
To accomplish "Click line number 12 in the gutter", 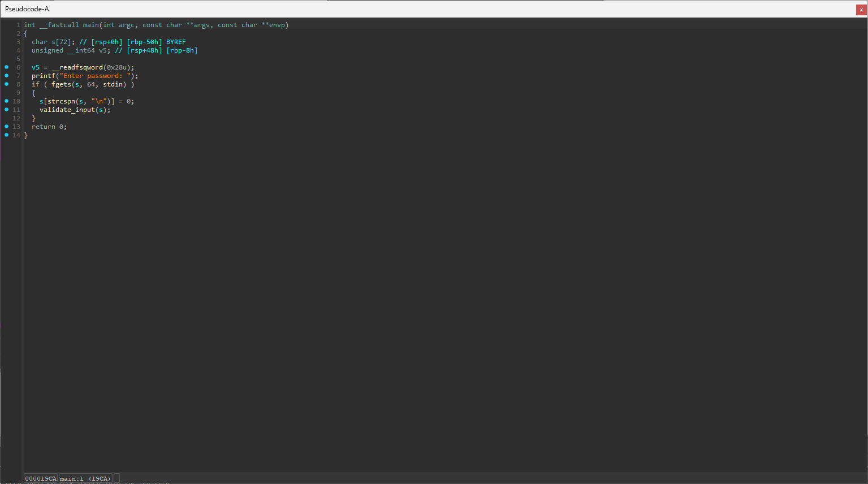I will [x=16, y=118].
